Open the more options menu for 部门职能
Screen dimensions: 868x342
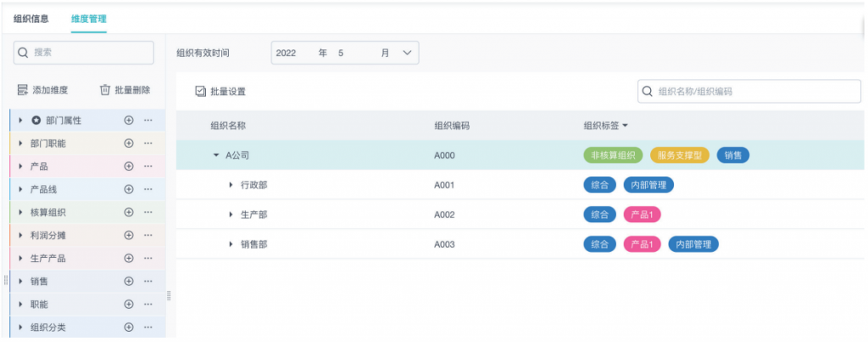[147, 143]
